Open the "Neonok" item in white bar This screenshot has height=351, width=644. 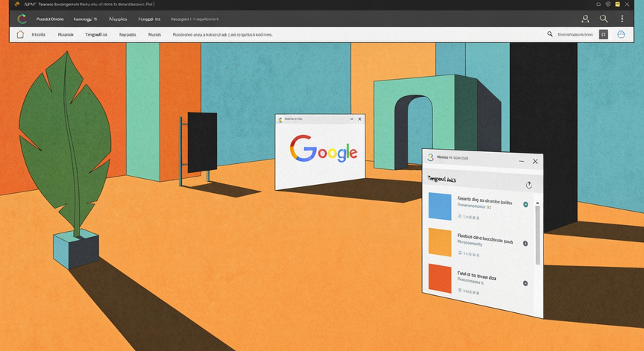[66, 34]
